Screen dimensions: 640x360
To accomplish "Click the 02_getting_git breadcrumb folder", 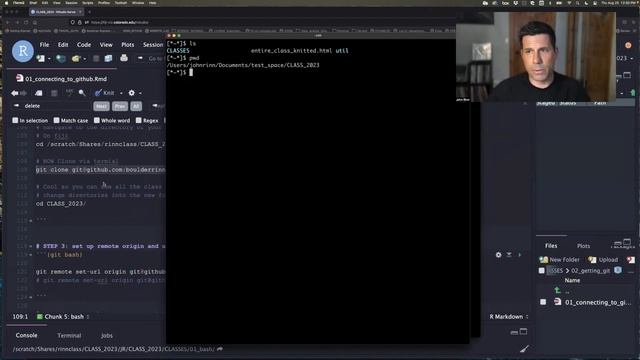I will tap(590, 271).
